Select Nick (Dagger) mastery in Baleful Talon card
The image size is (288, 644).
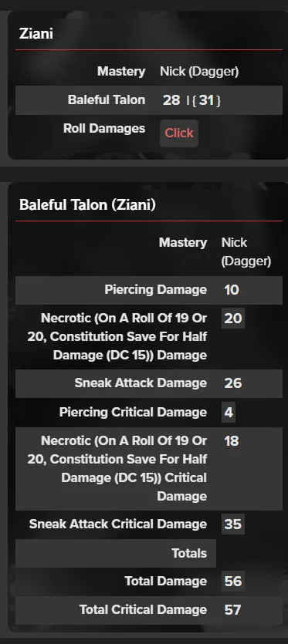(246, 251)
